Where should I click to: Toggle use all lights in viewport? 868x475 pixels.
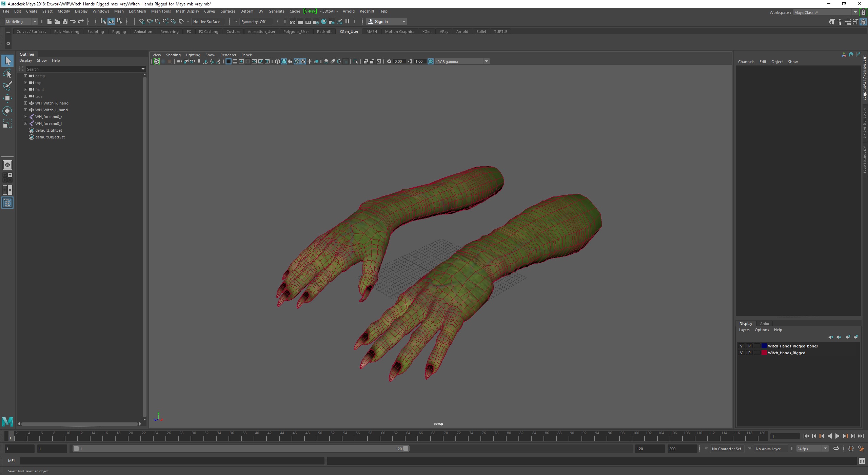310,61
